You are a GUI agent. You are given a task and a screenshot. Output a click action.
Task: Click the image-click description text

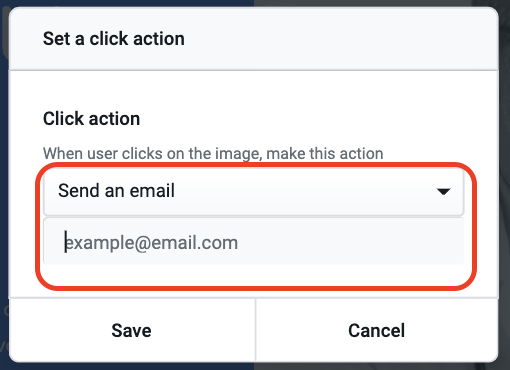(213, 154)
